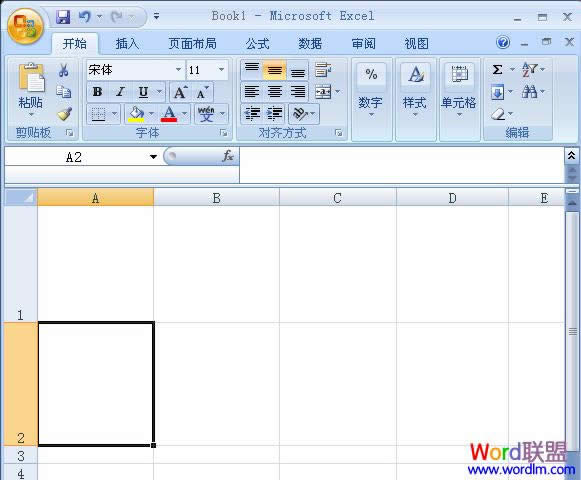Viewport: 581px width, 480px height.
Task: Cut selection with the scissors icon
Action: pos(64,70)
